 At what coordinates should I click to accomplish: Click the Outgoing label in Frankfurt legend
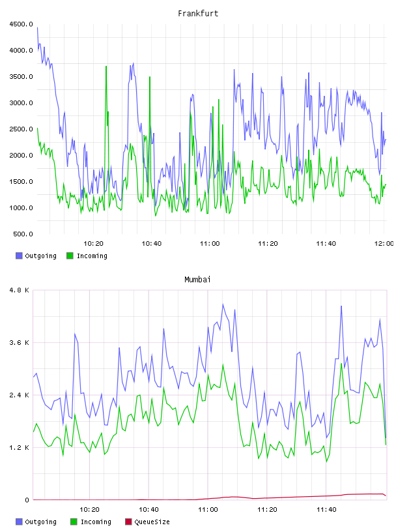40,256
